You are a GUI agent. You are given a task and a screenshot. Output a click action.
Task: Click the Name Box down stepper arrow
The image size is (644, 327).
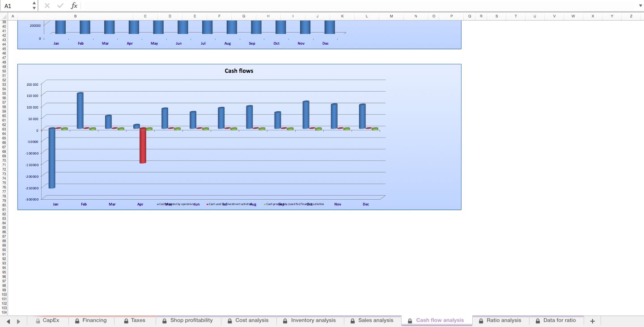pyautogui.click(x=34, y=8)
